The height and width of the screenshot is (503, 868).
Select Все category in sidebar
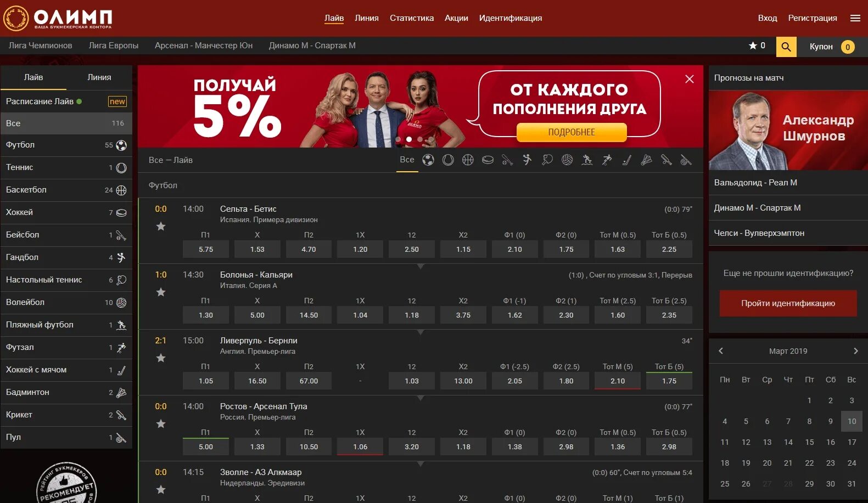click(x=66, y=123)
